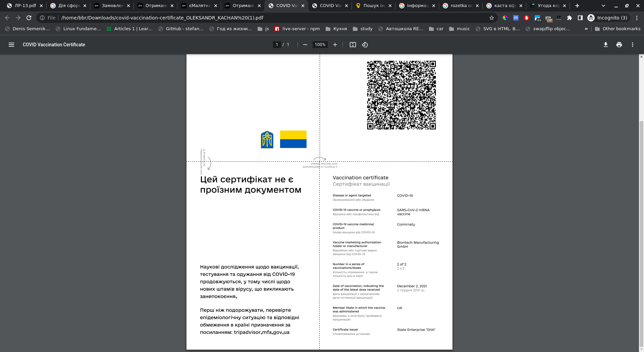The width and height of the screenshot is (644, 352).
Task: Reload the current page
Action: tap(29, 18)
